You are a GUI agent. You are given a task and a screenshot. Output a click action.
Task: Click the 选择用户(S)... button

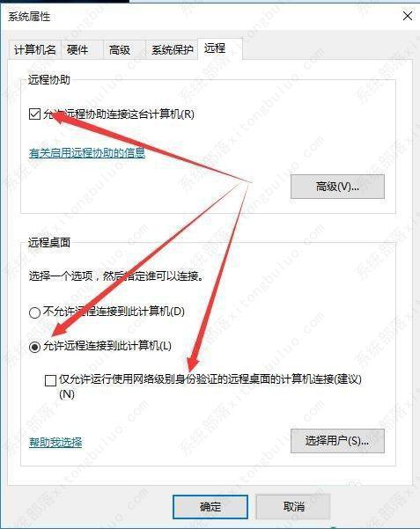(x=337, y=441)
